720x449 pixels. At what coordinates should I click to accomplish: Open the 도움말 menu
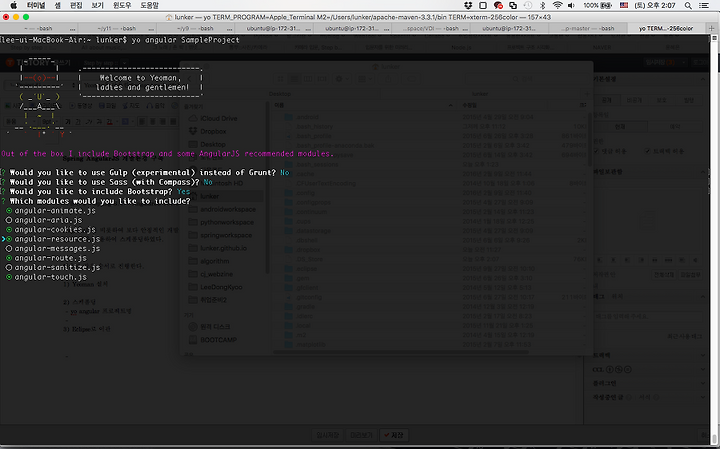pos(149,6)
